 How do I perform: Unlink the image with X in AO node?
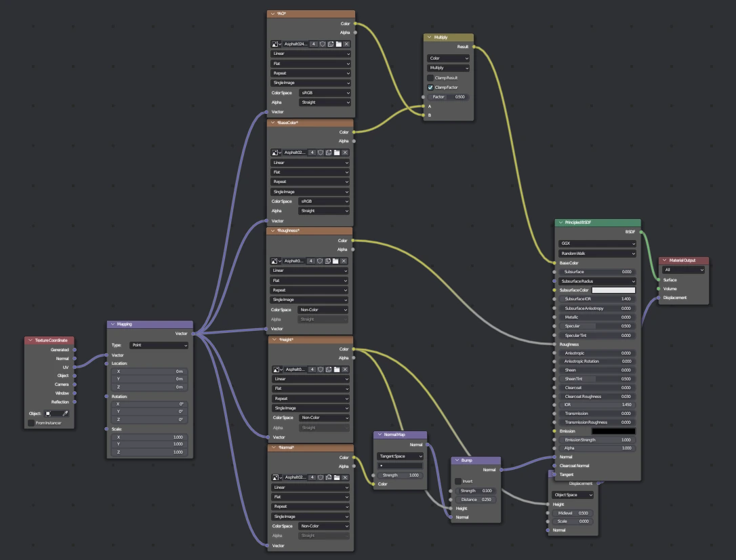[x=346, y=44]
